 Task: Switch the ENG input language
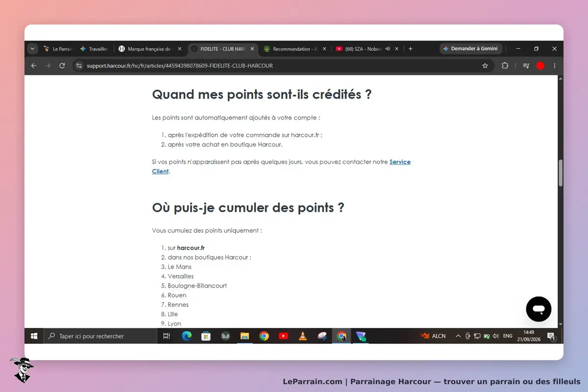click(508, 336)
